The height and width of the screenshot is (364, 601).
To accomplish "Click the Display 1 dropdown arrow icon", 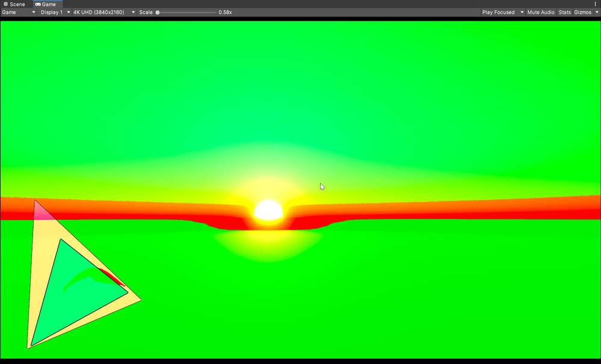I will (x=67, y=12).
